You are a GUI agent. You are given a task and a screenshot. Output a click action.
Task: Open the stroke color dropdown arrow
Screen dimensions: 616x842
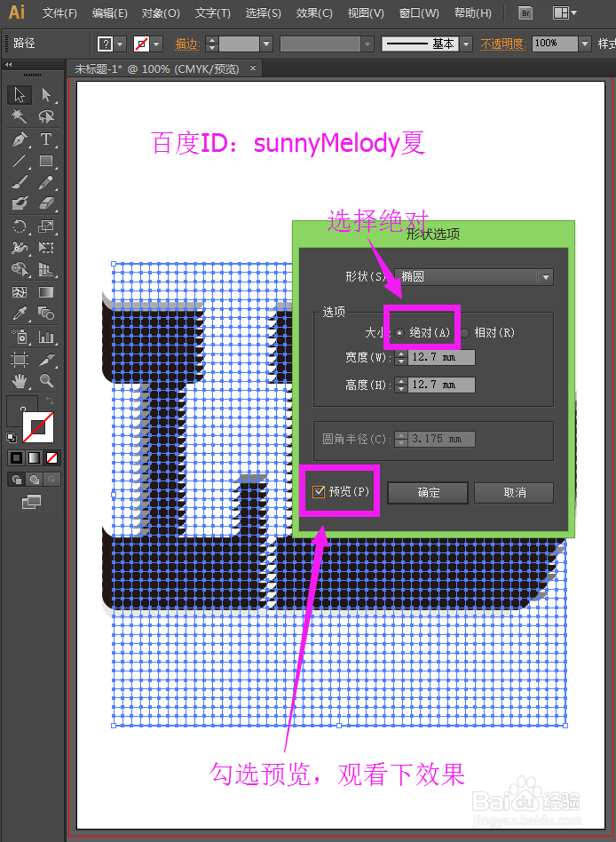(x=157, y=44)
